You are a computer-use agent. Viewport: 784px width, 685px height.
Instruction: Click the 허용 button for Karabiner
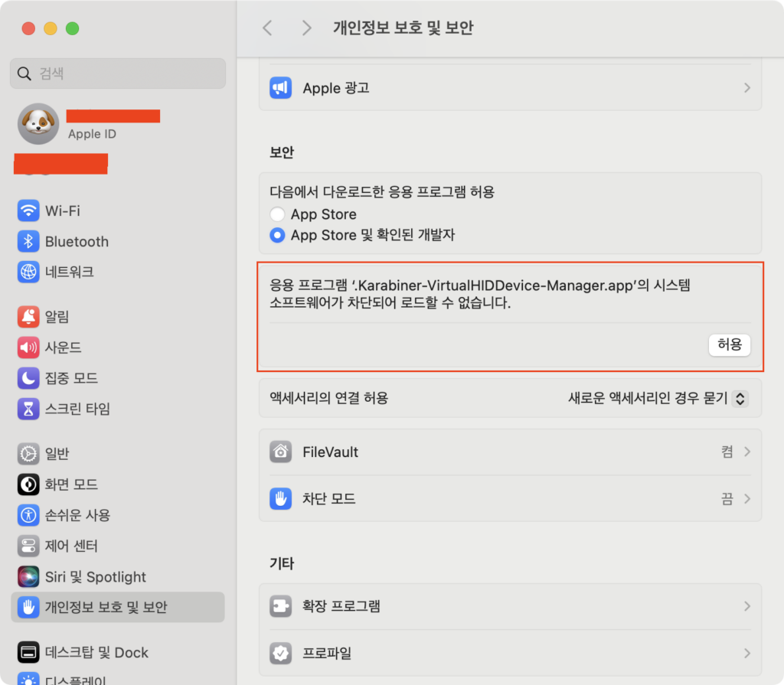730,344
